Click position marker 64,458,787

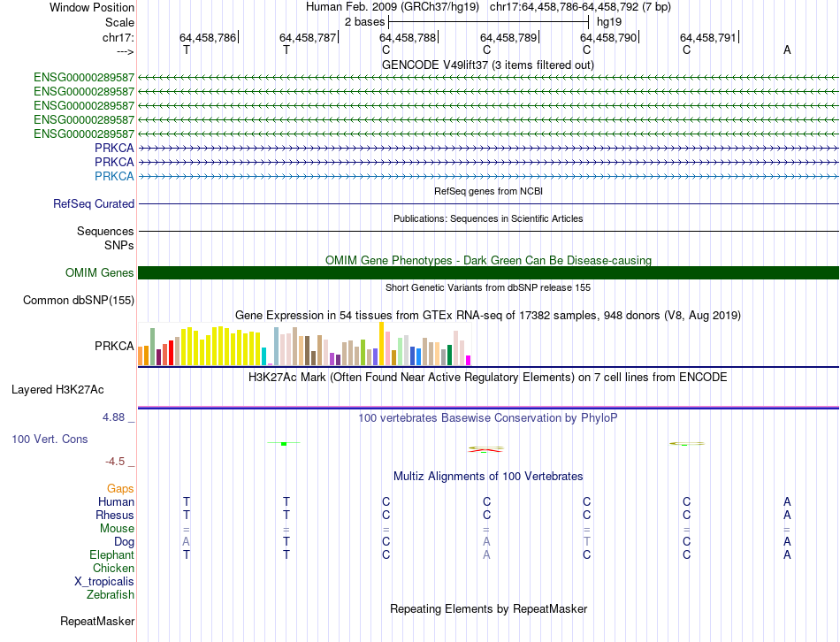(x=308, y=37)
